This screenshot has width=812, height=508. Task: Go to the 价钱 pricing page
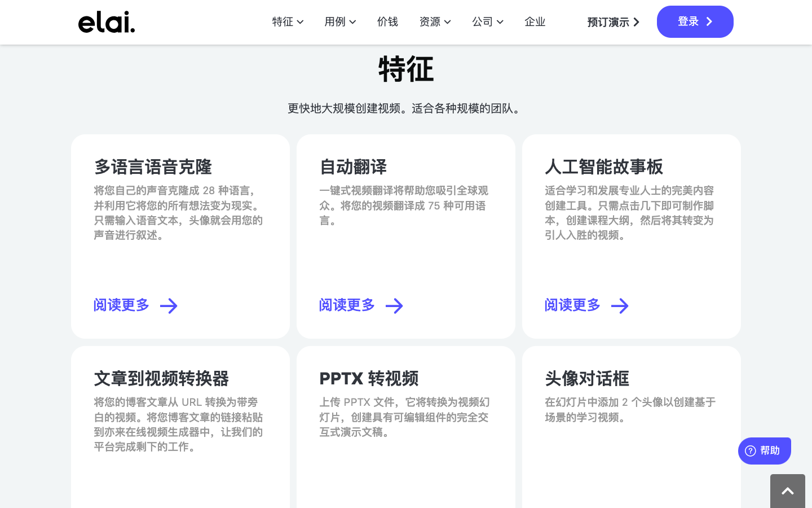(387, 22)
